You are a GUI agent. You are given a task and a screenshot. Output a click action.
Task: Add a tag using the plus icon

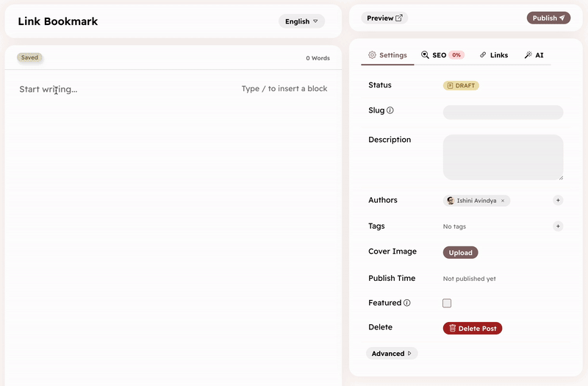(x=558, y=226)
